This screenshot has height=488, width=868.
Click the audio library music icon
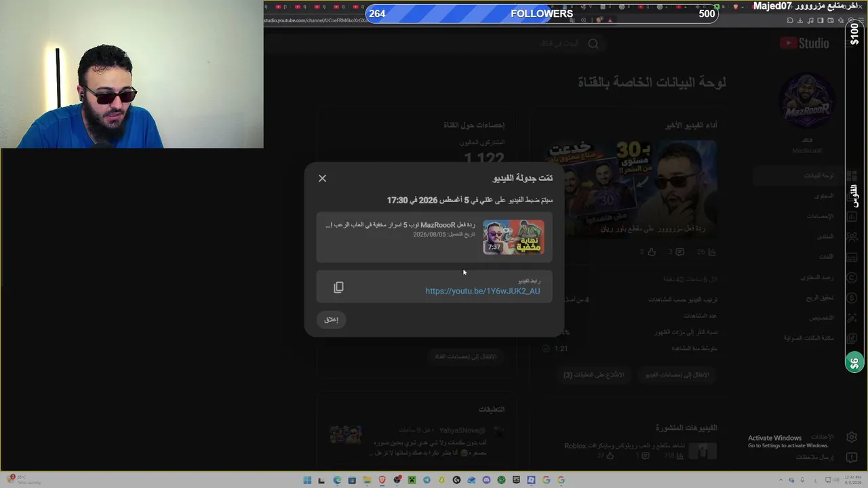click(852, 338)
